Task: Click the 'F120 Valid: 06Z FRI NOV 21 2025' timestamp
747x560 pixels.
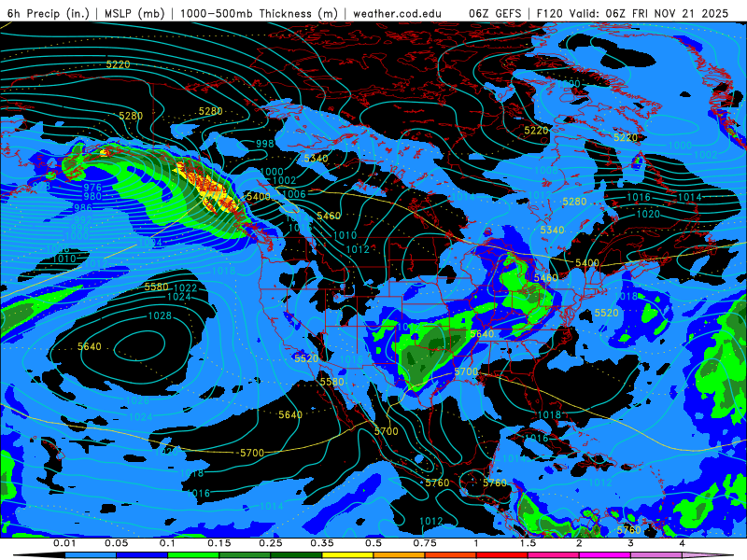Action: 632,13
